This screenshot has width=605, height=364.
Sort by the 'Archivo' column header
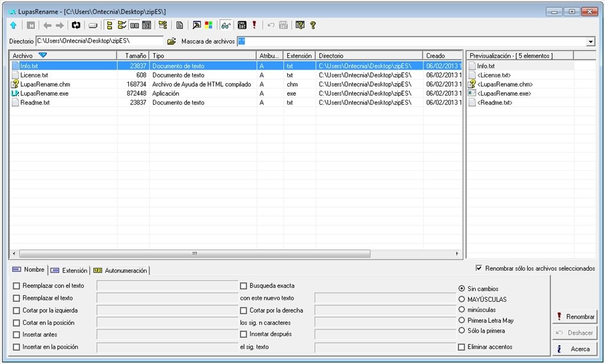point(63,56)
